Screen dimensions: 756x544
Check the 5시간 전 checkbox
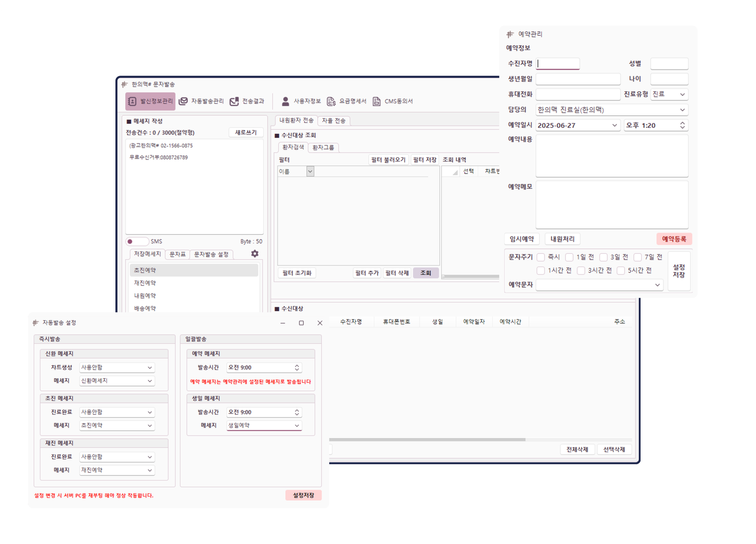pos(621,270)
